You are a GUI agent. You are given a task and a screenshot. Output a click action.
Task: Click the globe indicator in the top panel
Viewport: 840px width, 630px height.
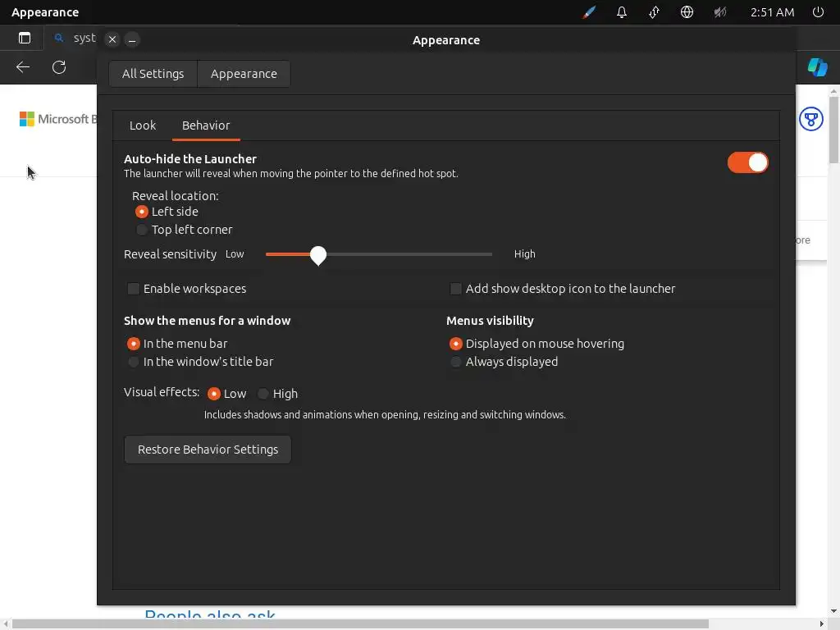(687, 11)
